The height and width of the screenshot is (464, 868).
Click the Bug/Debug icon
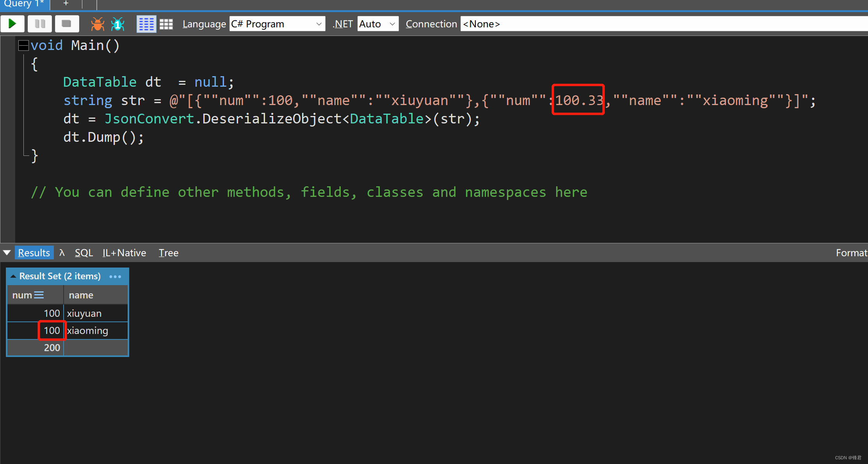pos(96,23)
